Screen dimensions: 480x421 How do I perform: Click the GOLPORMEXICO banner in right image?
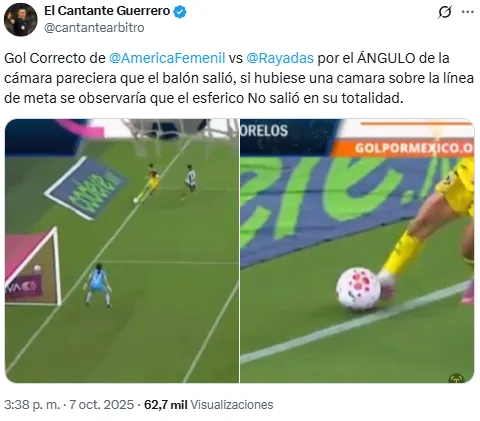pyautogui.click(x=403, y=148)
